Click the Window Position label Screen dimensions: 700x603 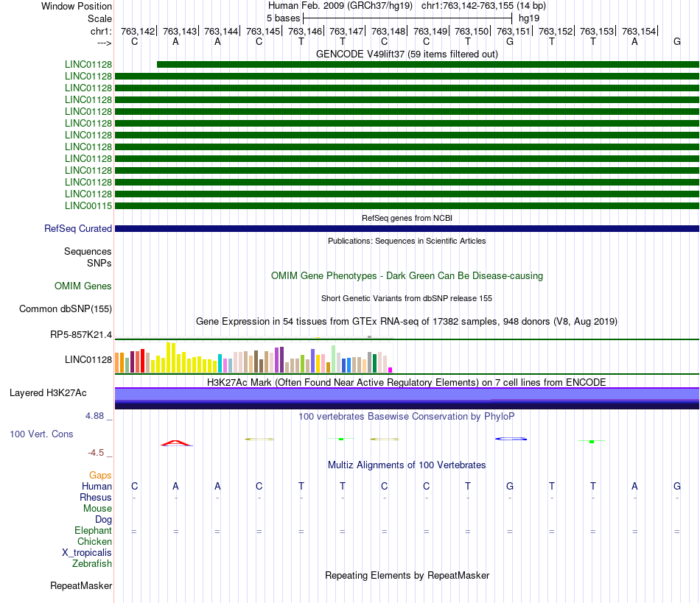pyautogui.click(x=77, y=6)
